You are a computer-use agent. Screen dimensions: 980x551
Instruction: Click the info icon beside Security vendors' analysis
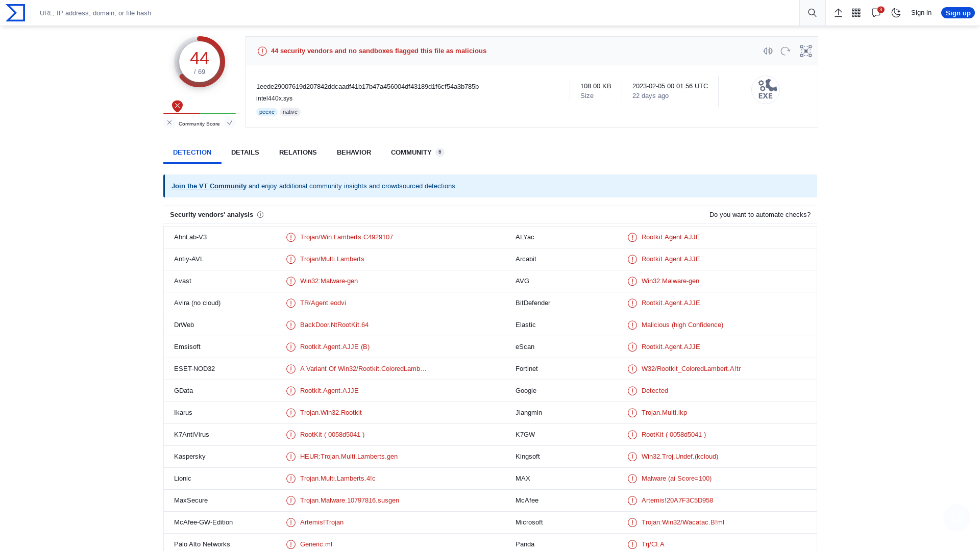[260, 215]
